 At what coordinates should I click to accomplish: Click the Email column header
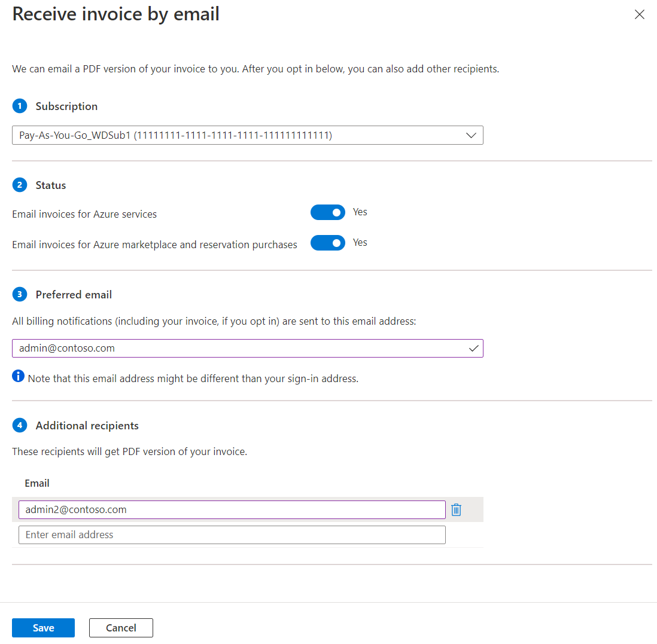37,483
